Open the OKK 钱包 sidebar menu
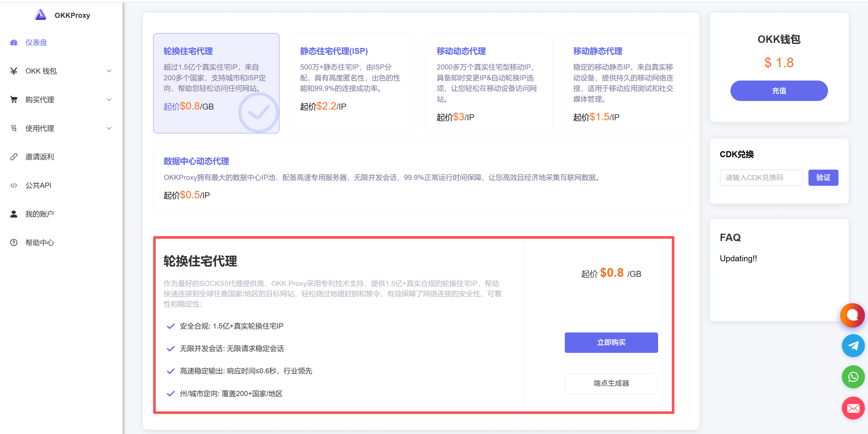868x434 pixels. click(61, 71)
